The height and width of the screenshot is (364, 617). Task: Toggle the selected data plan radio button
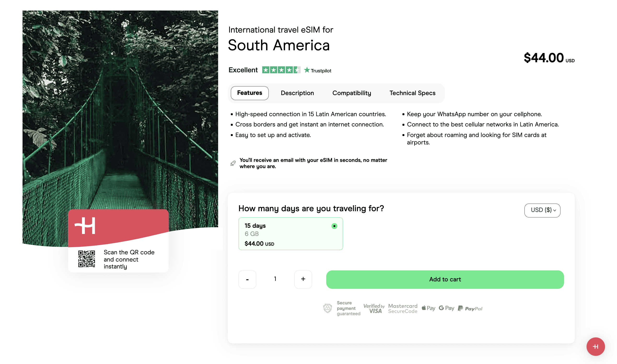334,226
